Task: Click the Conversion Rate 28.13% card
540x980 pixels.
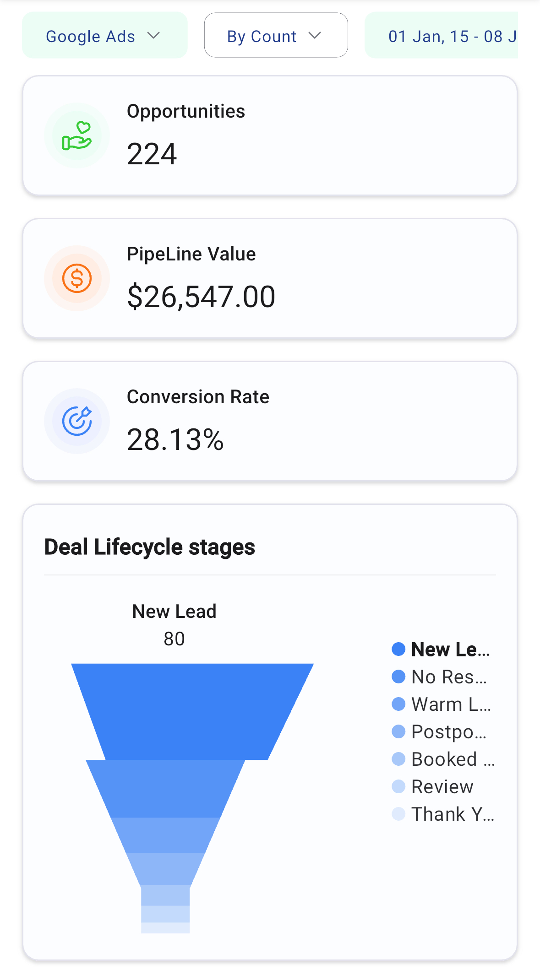Action: click(x=270, y=421)
